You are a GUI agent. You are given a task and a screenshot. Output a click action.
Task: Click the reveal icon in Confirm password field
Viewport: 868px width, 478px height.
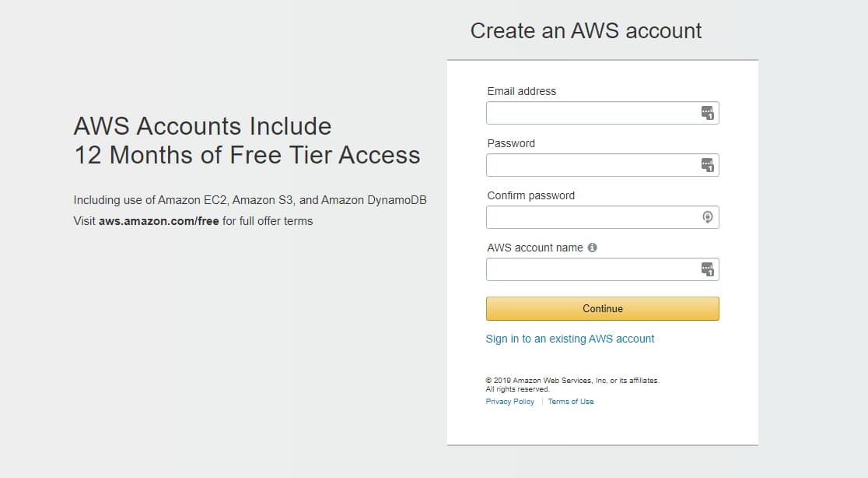point(707,216)
